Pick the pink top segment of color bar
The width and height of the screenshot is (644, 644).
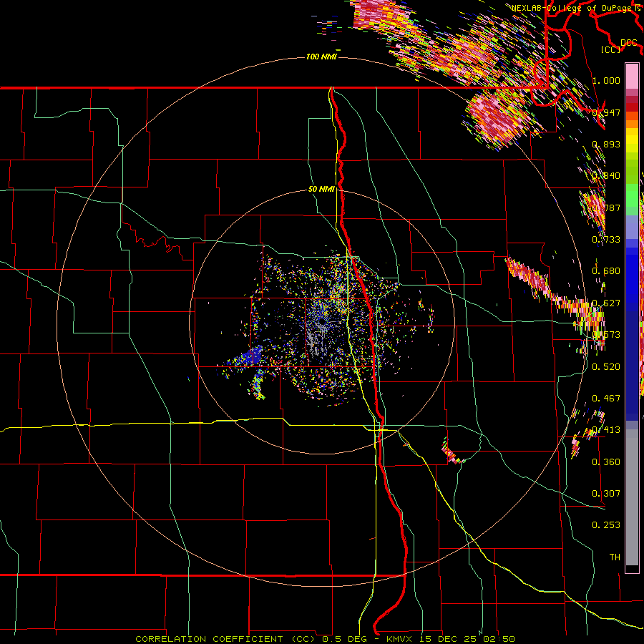tap(632, 77)
